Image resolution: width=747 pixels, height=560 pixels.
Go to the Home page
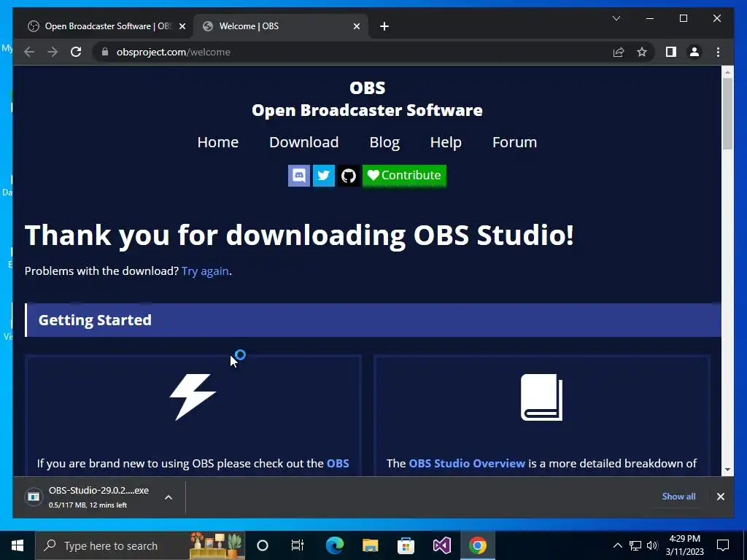(x=217, y=142)
